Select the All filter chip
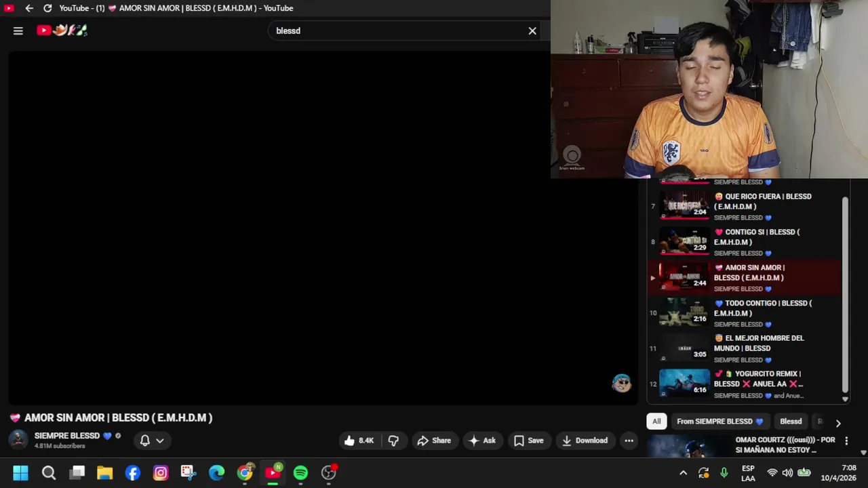The height and width of the screenshot is (488, 868). pos(656,422)
